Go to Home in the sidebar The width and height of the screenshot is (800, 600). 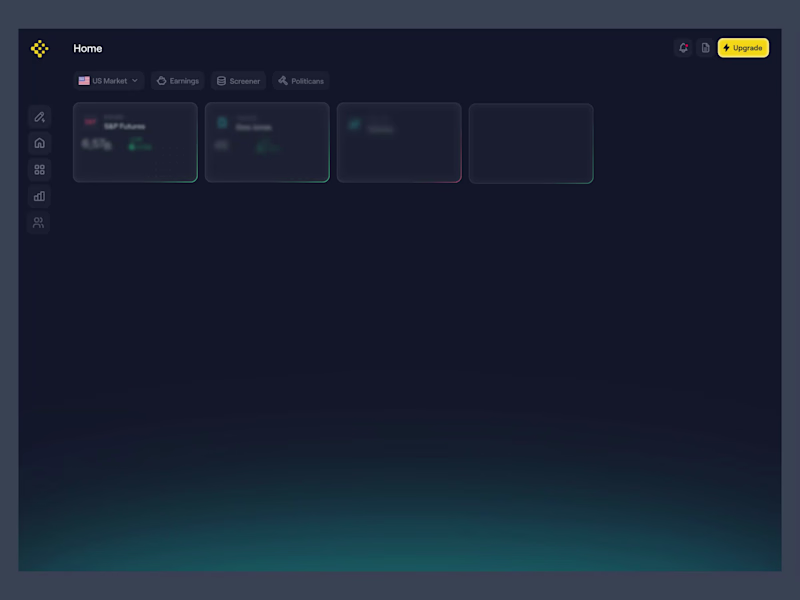(x=39, y=143)
